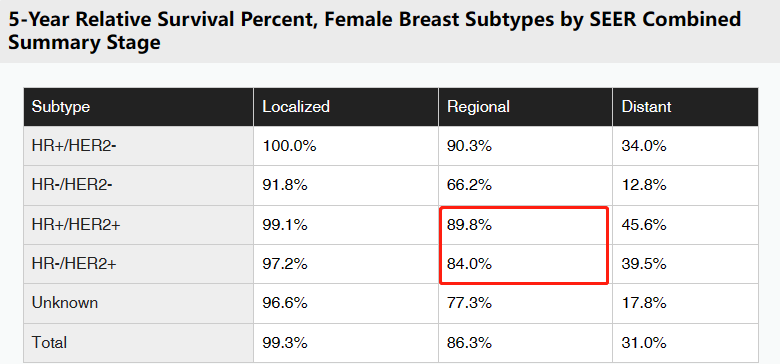Click the 5-Year Relative Survival title
This screenshot has width=780, height=364.
(375, 31)
